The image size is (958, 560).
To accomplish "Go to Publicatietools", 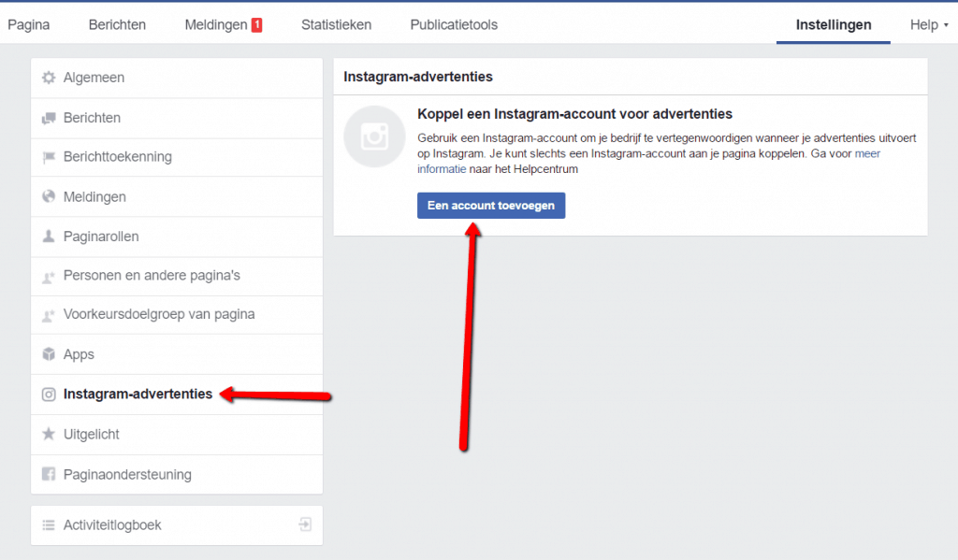I will [x=454, y=24].
